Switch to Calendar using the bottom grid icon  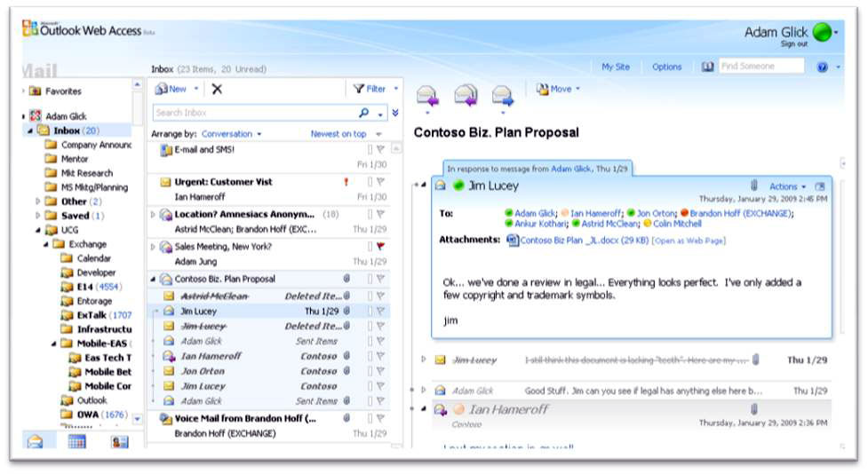(76, 441)
